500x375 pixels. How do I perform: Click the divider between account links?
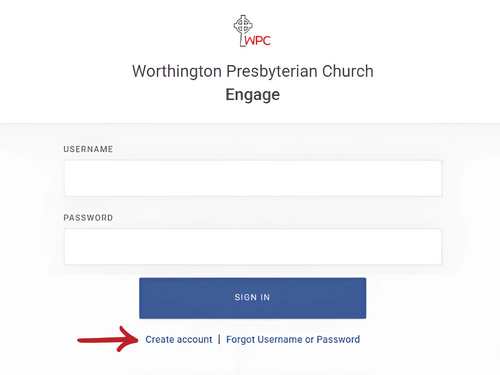point(219,339)
